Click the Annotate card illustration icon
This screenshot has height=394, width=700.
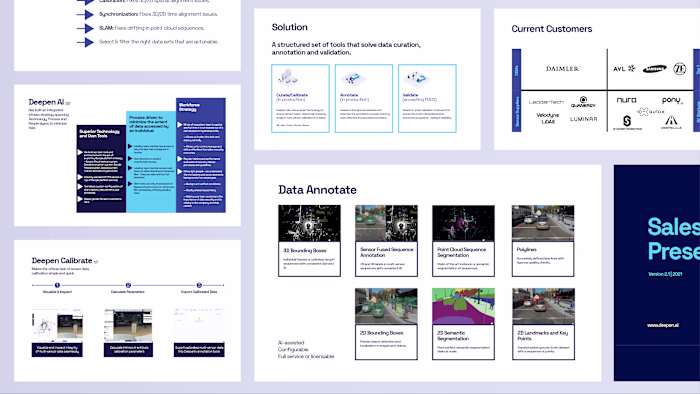353,78
